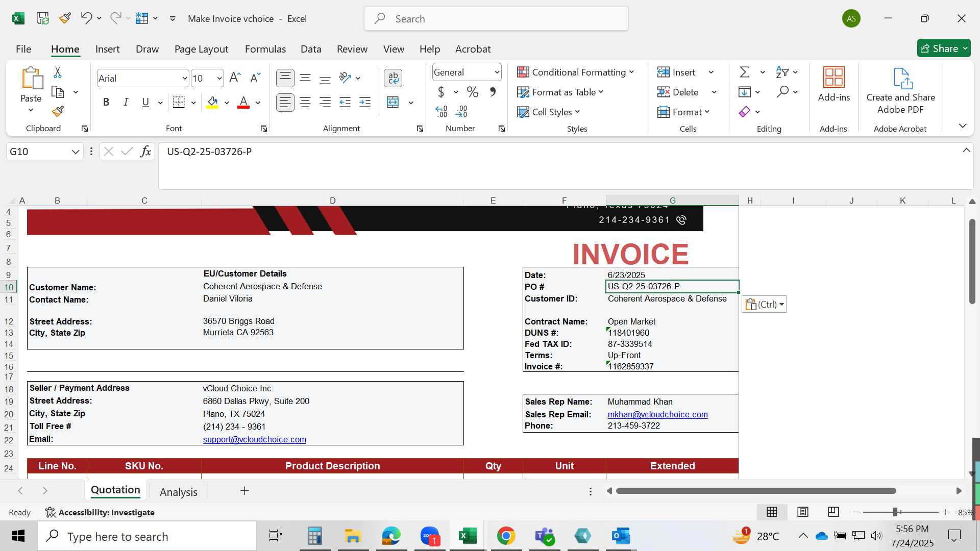This screenshot has height=551, width=980.
Task: Click the Windows search box on the taskbar
Action: [x=147, y=536]
